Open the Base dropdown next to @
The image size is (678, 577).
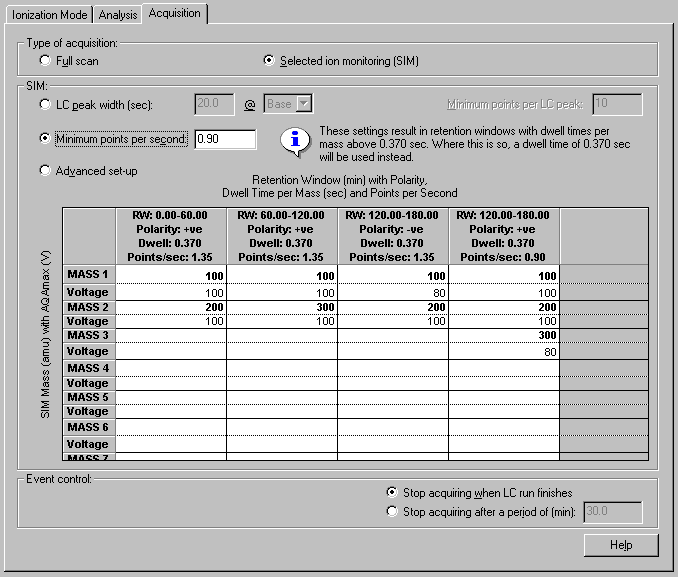(304, 104)
